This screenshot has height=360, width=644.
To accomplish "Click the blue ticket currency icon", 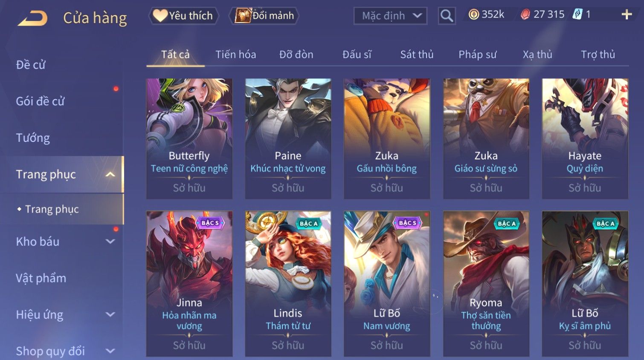I will point(577,14).
